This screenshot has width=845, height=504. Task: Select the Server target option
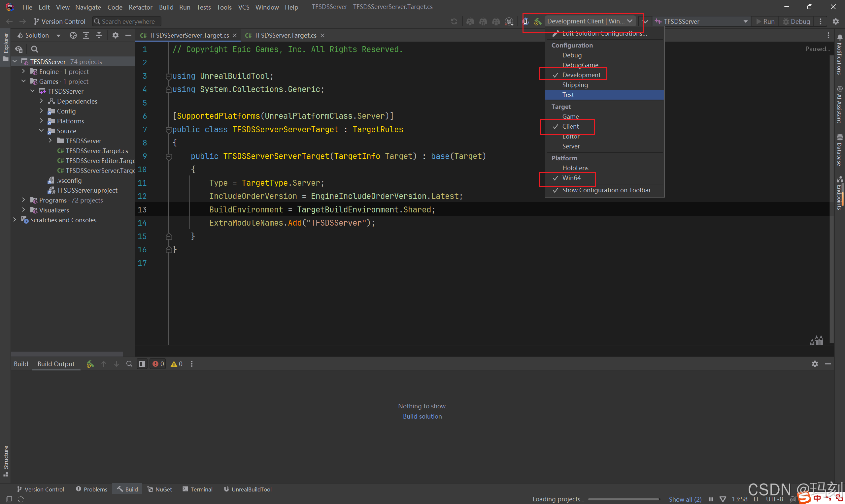click(571, 146)
